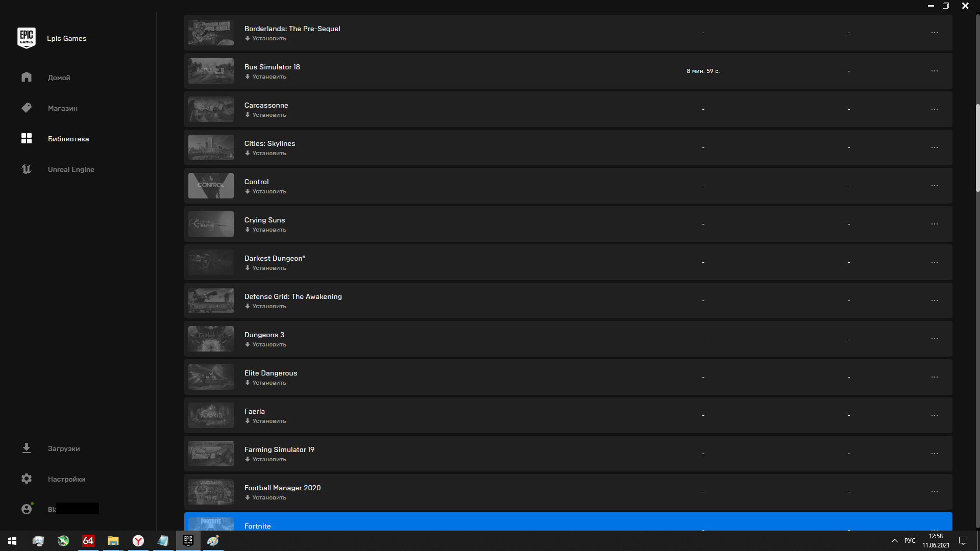Viewport: 980px width, 551px height.
Task: Click Установить under Carcassonne
Action: coord(265,115)
